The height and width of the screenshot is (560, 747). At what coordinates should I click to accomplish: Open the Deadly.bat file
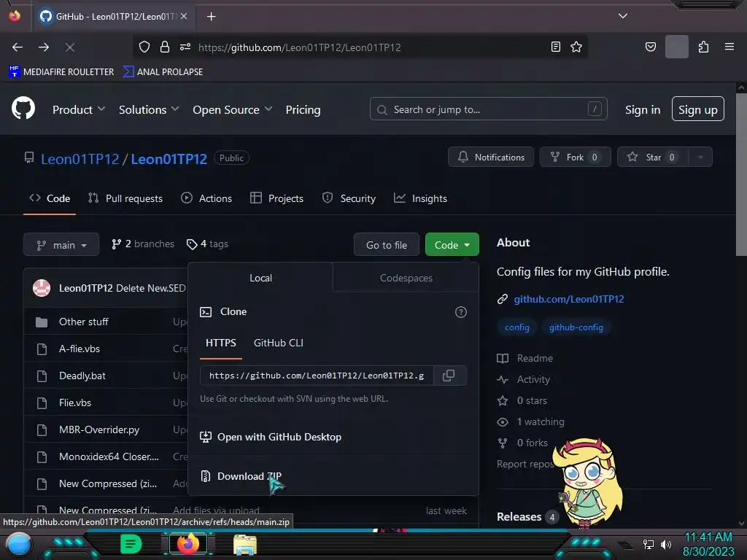pyautogui.click(x=82, y=376)
